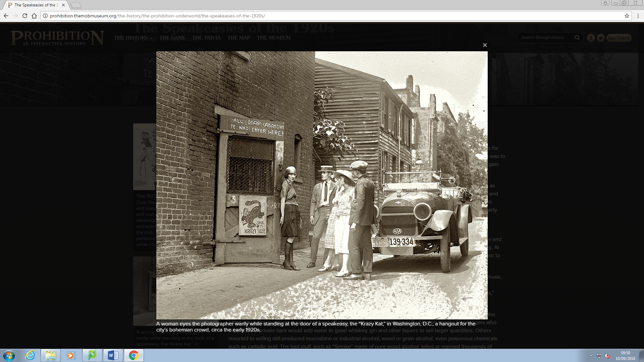
Task: Click the Buy Tickets button
Action: tap(619, 38)
